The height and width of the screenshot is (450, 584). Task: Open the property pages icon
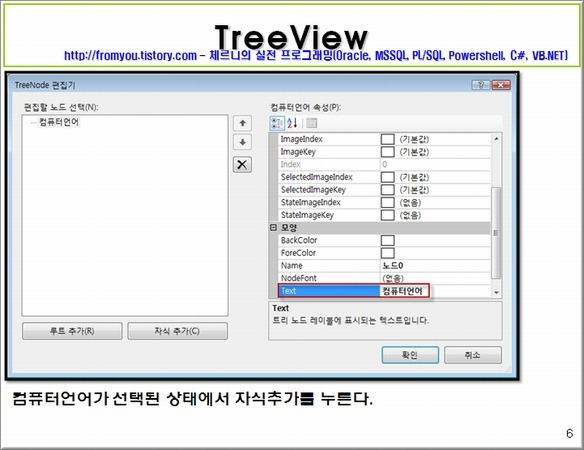click(311, 123)
